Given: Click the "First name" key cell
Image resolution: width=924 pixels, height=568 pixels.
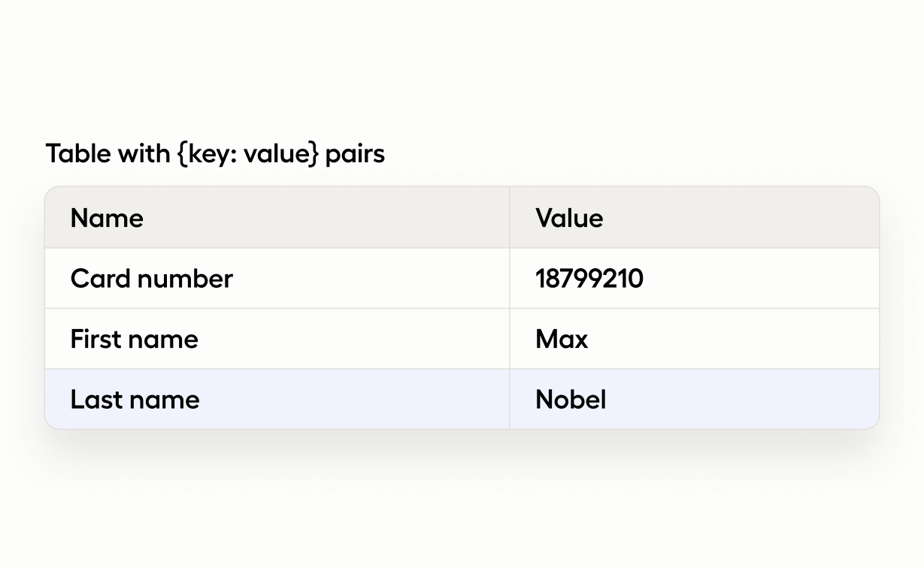Looking at the screenshot, I should click(x=135, y=339).
